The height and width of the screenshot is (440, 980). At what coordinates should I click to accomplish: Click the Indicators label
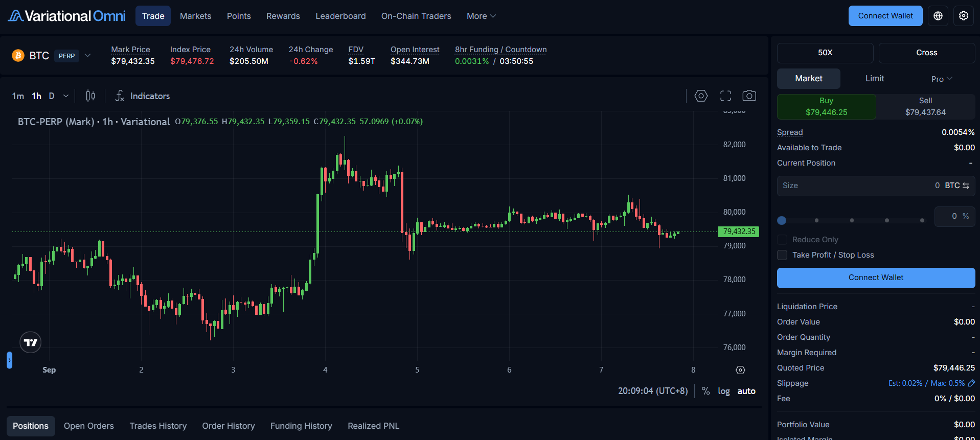click(x=150, y=96)
